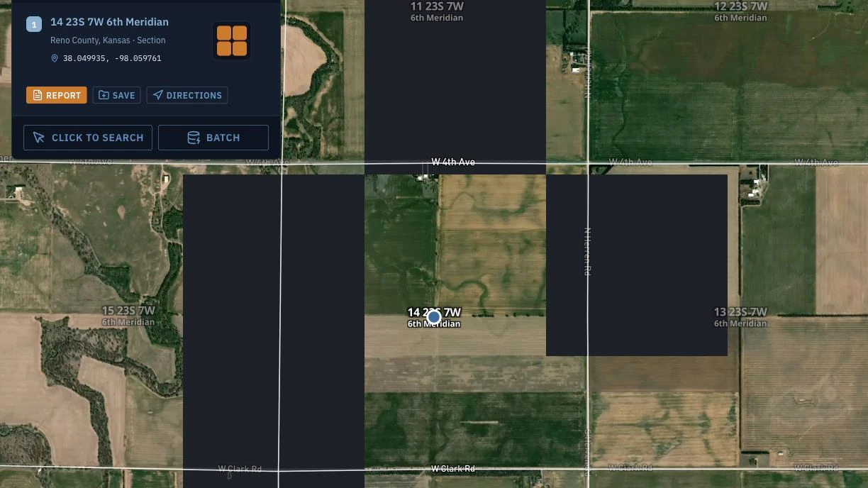Select the coordinates 38.049935, -98.059761
868x488 pixels.
coord(112,58)
